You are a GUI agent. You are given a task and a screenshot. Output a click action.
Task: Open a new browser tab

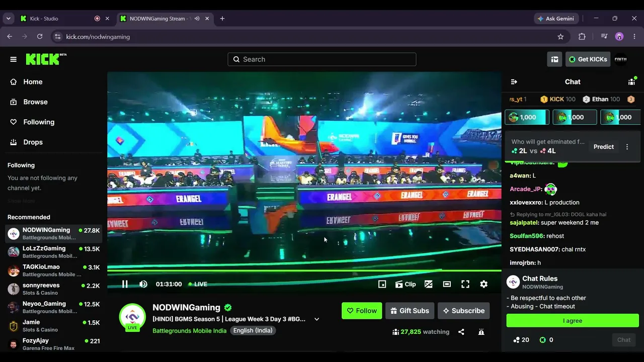pos(222,19)
